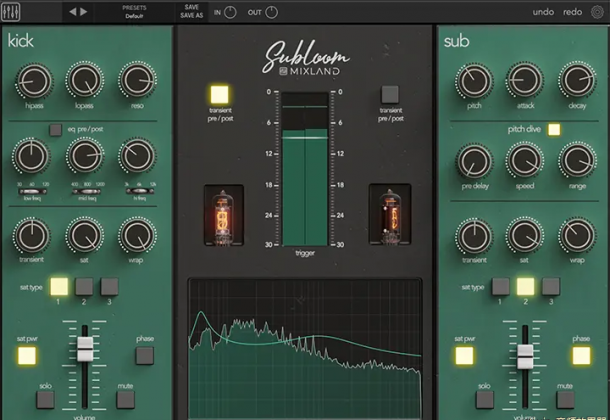
Task: Go to next preset arrow
Action: coord(84,12)
